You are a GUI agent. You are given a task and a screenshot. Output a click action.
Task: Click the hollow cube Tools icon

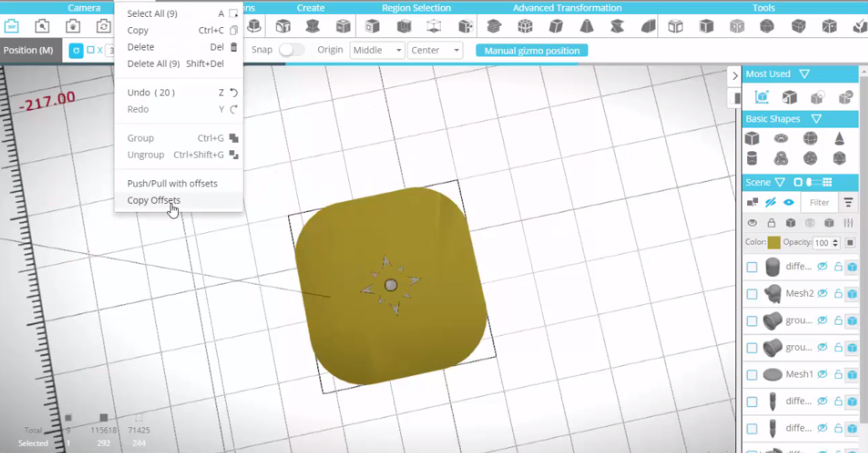point(675,26)
